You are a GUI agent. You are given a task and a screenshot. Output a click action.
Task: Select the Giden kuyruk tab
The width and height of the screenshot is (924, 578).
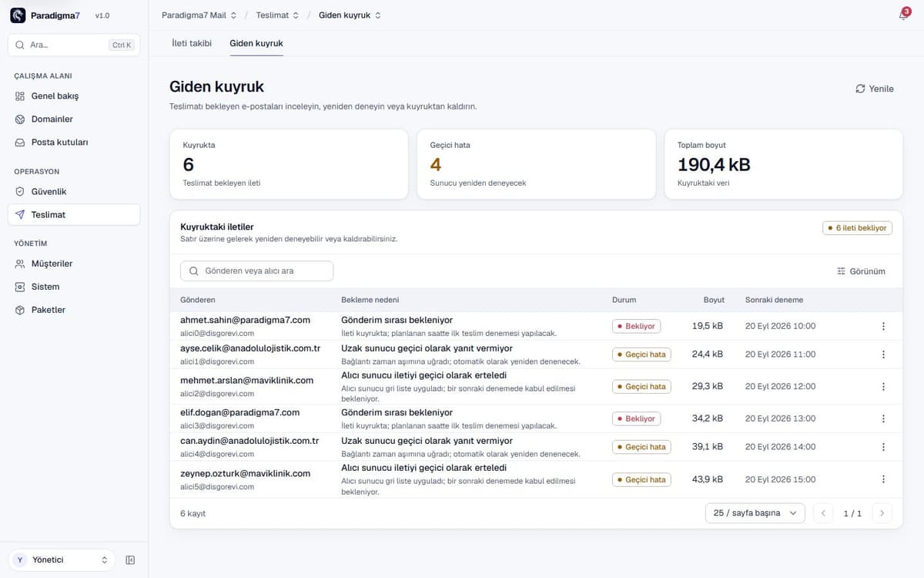click(x=256, y=43)
